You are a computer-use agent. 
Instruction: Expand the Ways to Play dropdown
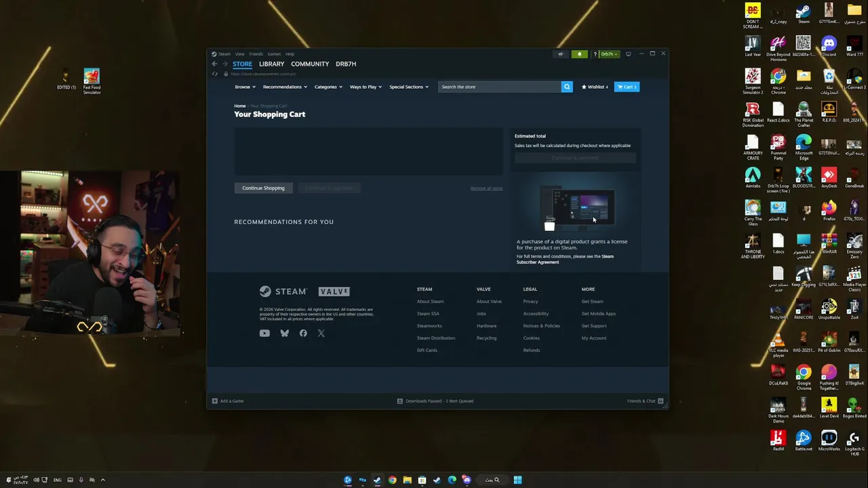[x=366, y=87]
